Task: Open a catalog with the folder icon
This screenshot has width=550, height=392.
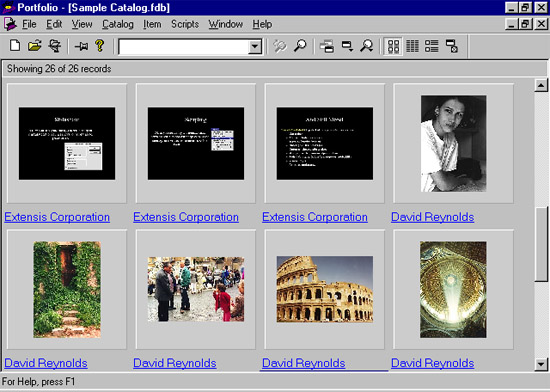Action: click(x=34, y=46)
